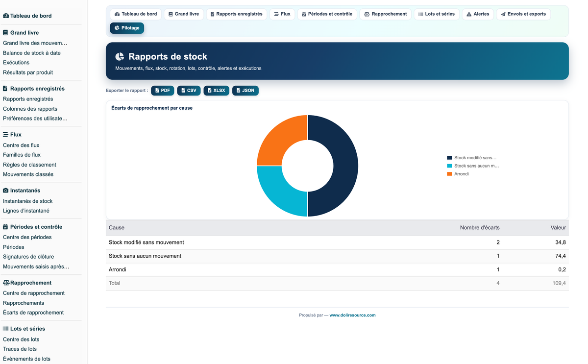This screenshot has height=364, width=588.
Task: Open Résultats par produit
Action: [x=28, y=73]
